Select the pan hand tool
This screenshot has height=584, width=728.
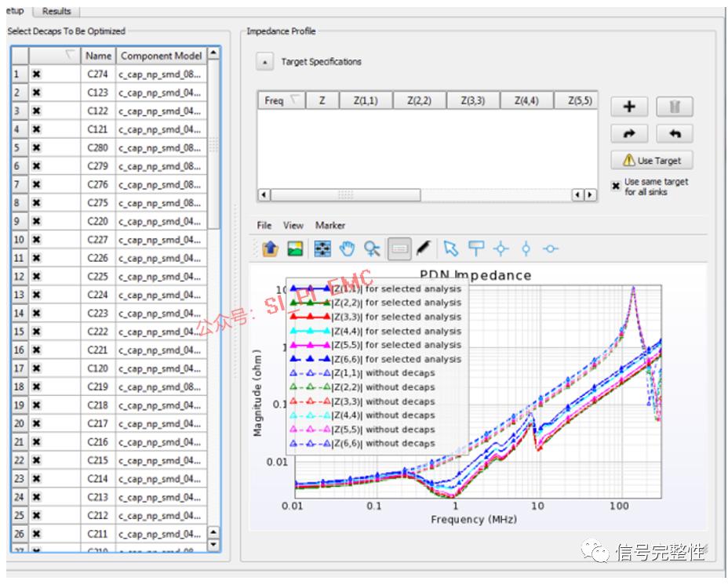[x=347, y=248]
